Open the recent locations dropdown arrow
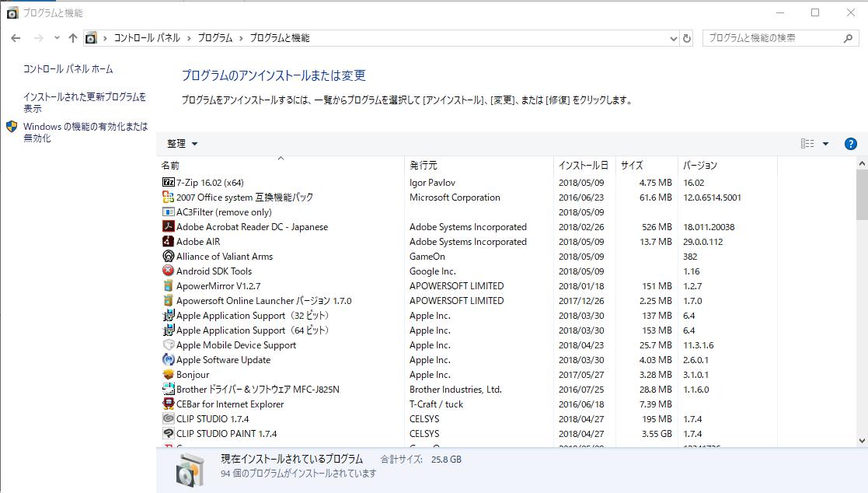 click(57, 38)
